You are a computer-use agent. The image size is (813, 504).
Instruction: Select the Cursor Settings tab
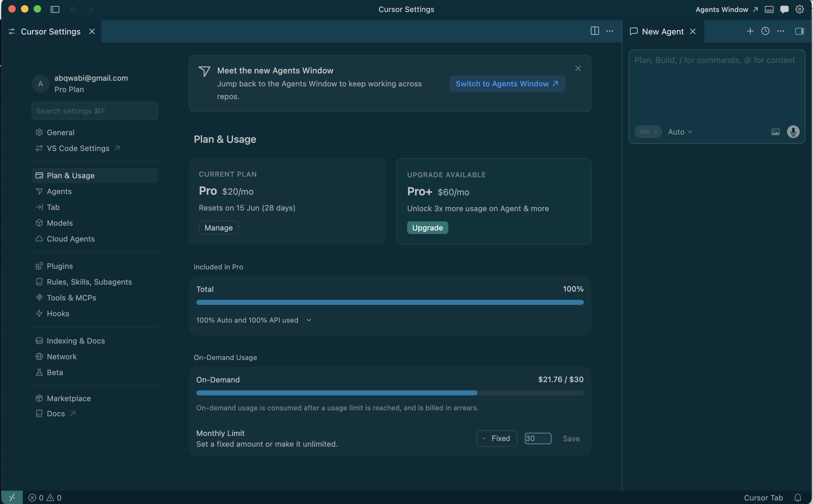point(51,31)
